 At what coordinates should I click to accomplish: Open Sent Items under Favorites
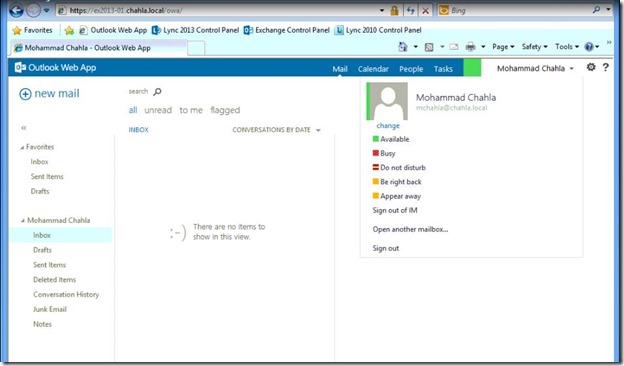tap(47, 177)
